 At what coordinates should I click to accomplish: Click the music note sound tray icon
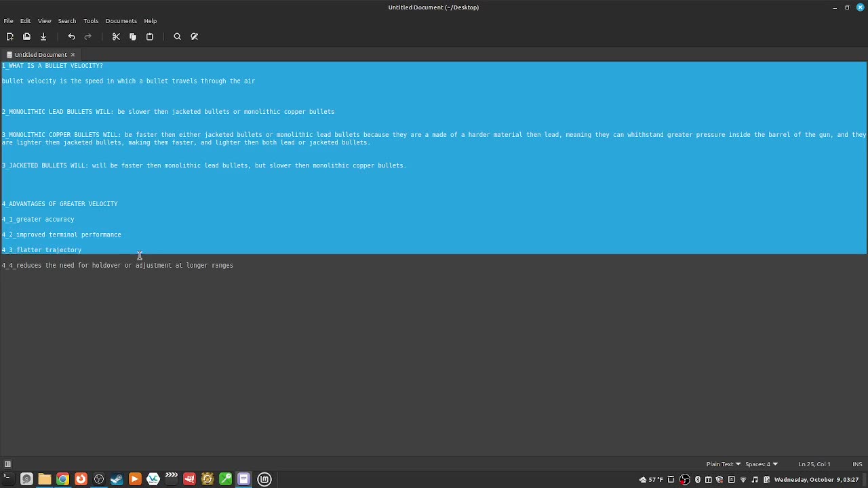coord(755,479)
